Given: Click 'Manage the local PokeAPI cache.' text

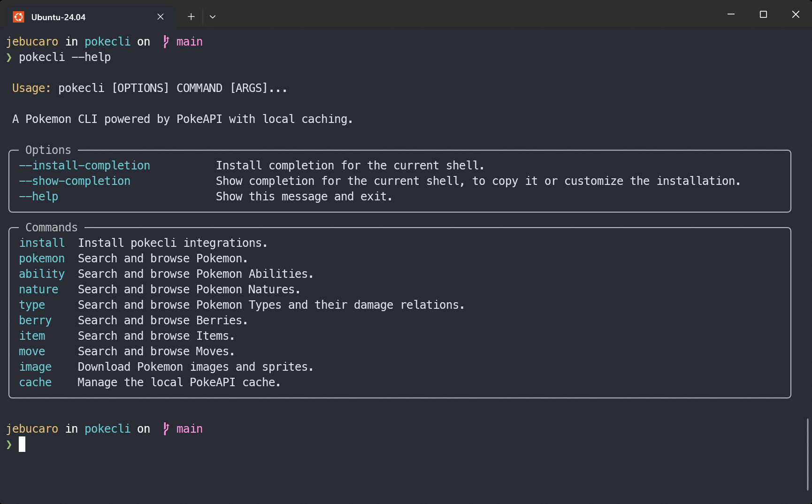Looking at the screenshot, I should point(179,382).
